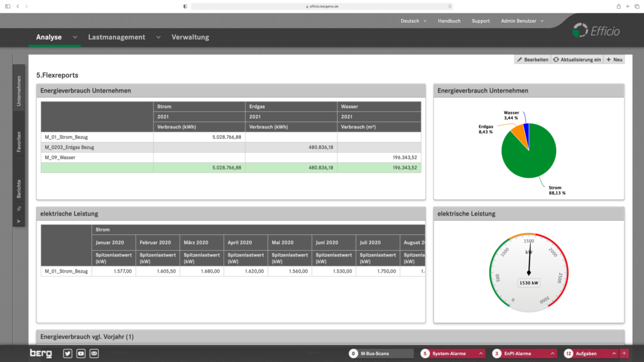
Task: Click the plus icon beside Aufgaben
Action: pos(624,354)
